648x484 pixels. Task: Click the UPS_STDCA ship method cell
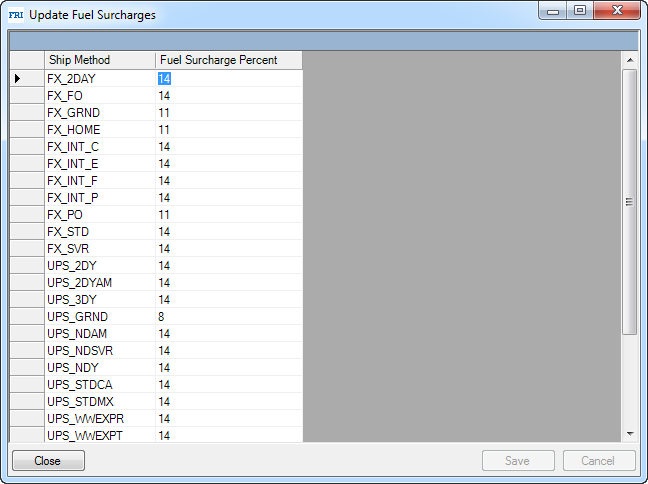99,384
